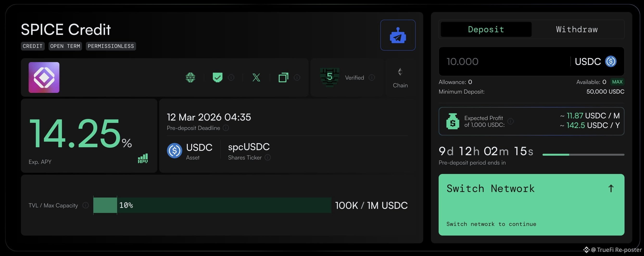Click the '9d 12h 02m 15s' countdown

[x=486, y=151]
